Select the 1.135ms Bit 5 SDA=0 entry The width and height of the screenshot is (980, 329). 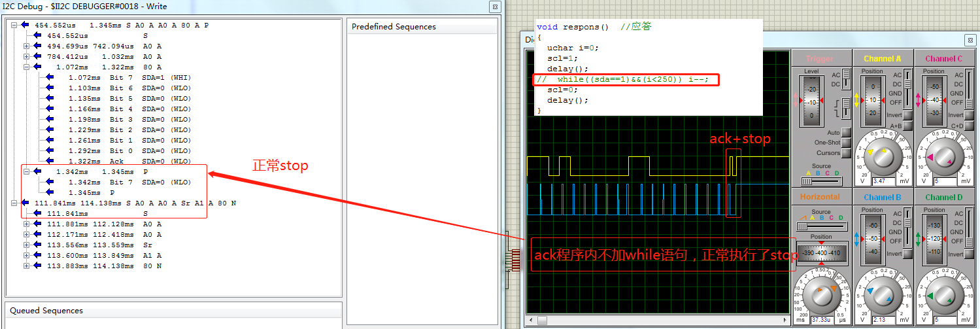[129, 98]
